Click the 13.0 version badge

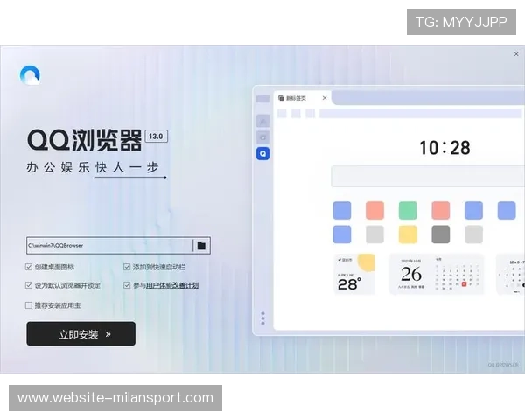coord(156,136)
